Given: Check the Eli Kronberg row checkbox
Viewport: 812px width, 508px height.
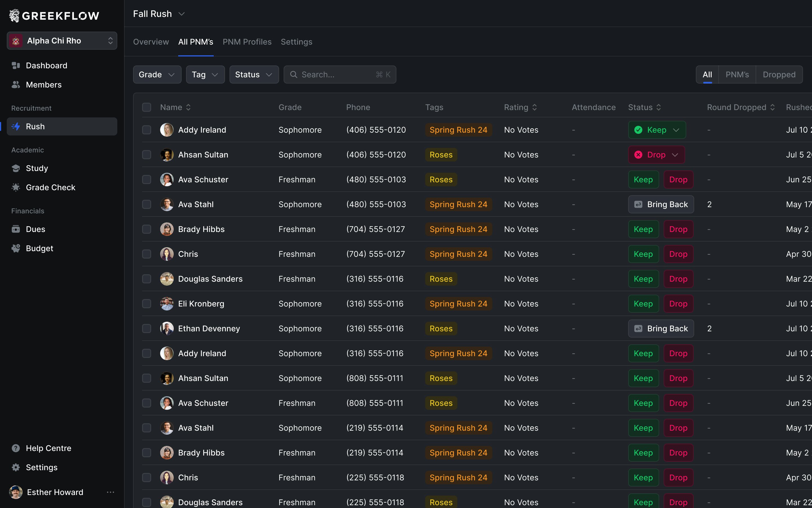Looking at the screenshot, I should coord(147,304).
